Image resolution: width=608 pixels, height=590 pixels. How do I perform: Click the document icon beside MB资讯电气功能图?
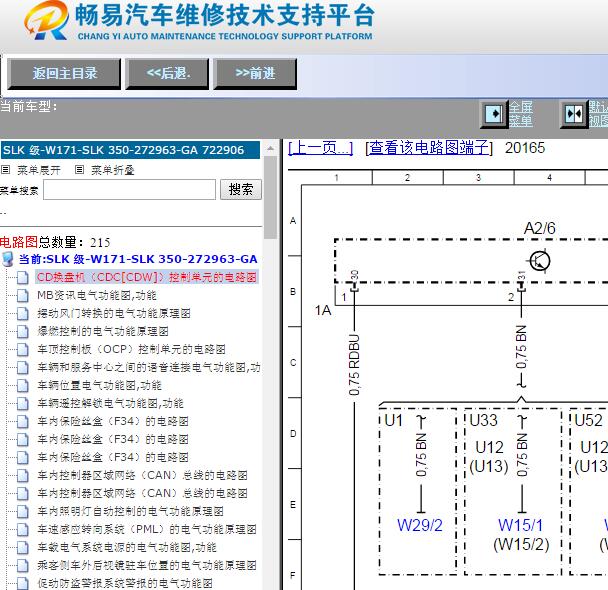[22, 296]
